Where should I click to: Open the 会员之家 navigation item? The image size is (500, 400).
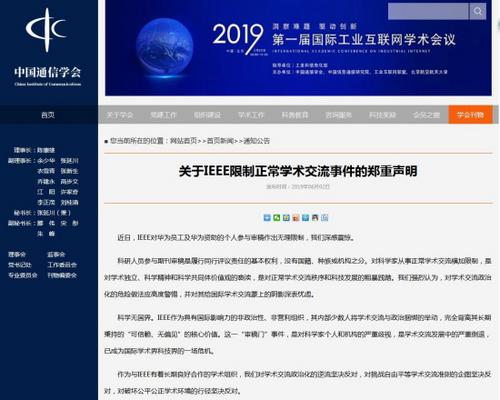(426, 115)
